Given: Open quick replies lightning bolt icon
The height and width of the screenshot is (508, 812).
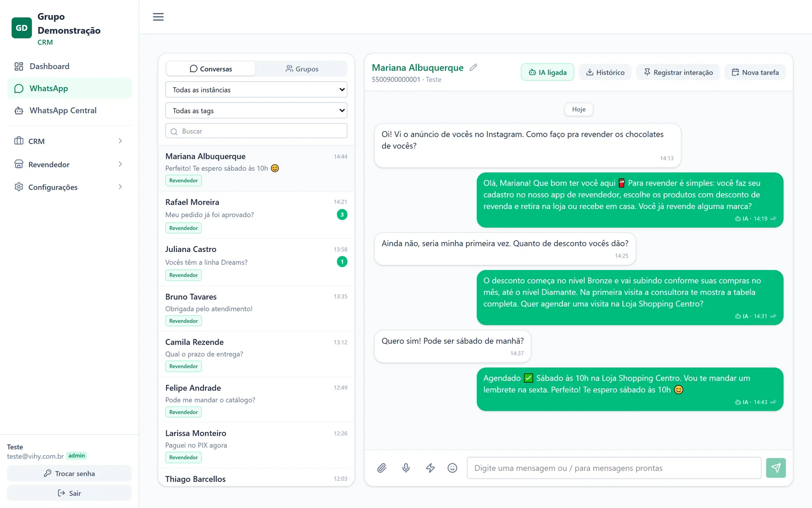Looking at the screenshot, I should [x=430, y=468].
